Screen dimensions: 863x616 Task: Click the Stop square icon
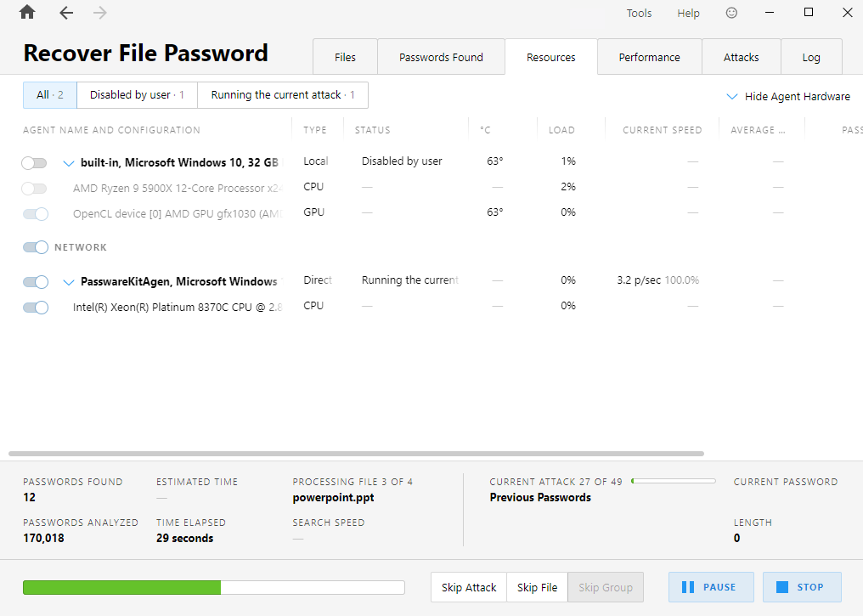coord(782,587)
